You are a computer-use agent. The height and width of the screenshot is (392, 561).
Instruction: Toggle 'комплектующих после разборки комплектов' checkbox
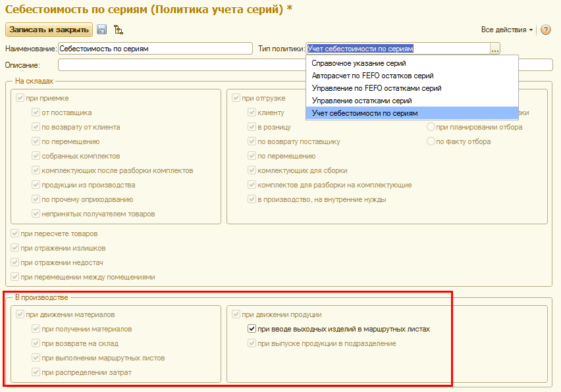[36, 170]
